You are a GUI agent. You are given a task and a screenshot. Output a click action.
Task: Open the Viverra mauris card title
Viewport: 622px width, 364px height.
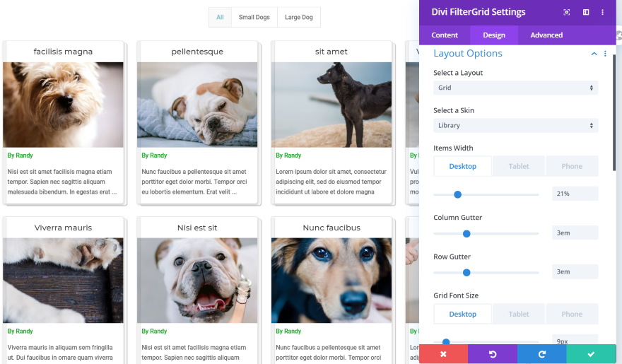coord(63,228)
